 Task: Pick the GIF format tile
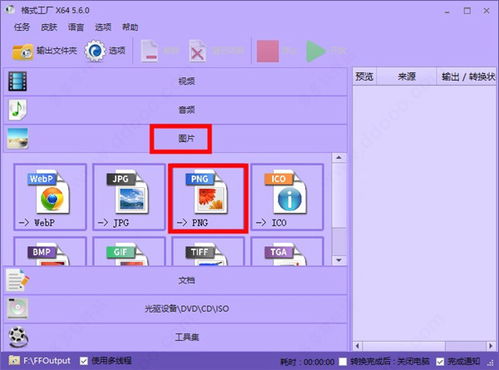[129, 251]
